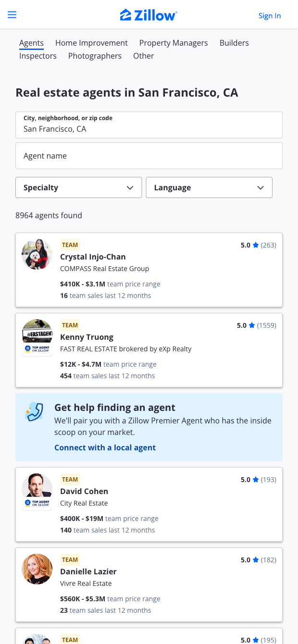Click the Zillow logo
298x644 pixels.
pos(149,15)
